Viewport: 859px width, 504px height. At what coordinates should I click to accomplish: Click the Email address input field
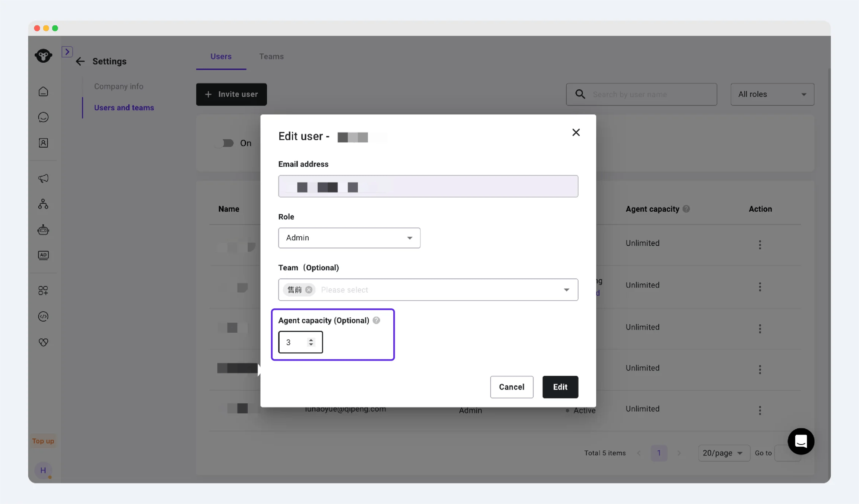(428, 186)
